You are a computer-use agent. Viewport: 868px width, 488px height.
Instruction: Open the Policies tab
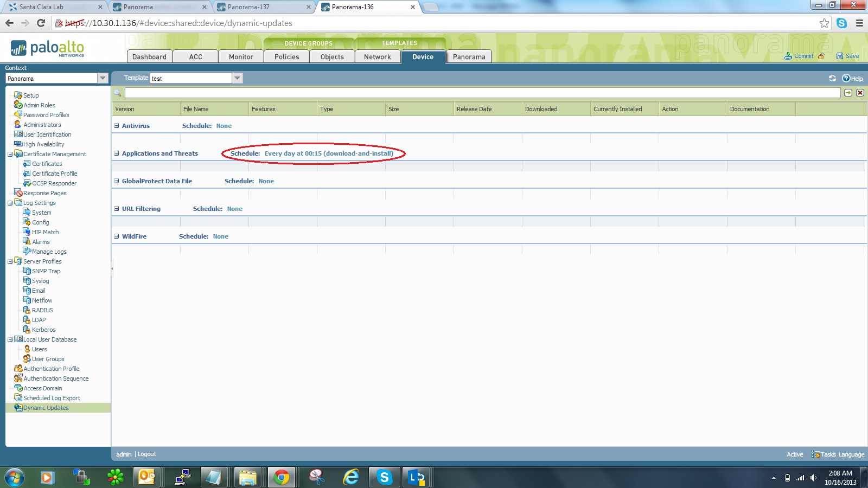coord(287,57)
